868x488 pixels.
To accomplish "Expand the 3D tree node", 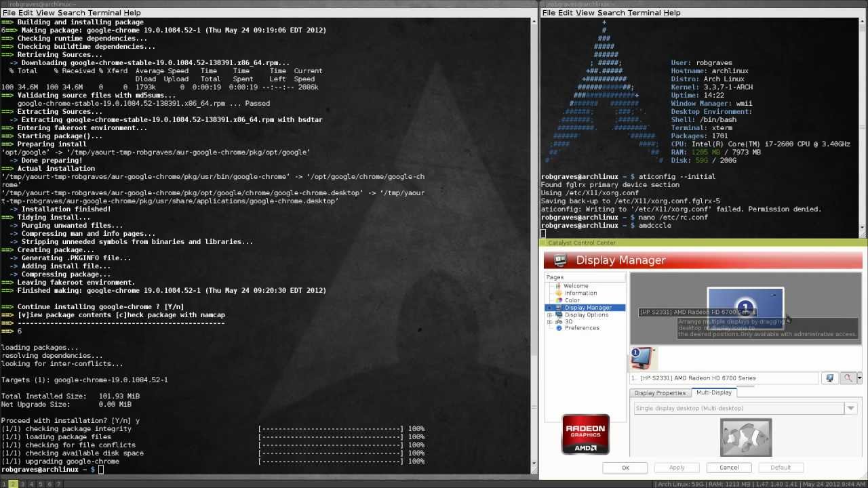I will click(x=549, y=321).
